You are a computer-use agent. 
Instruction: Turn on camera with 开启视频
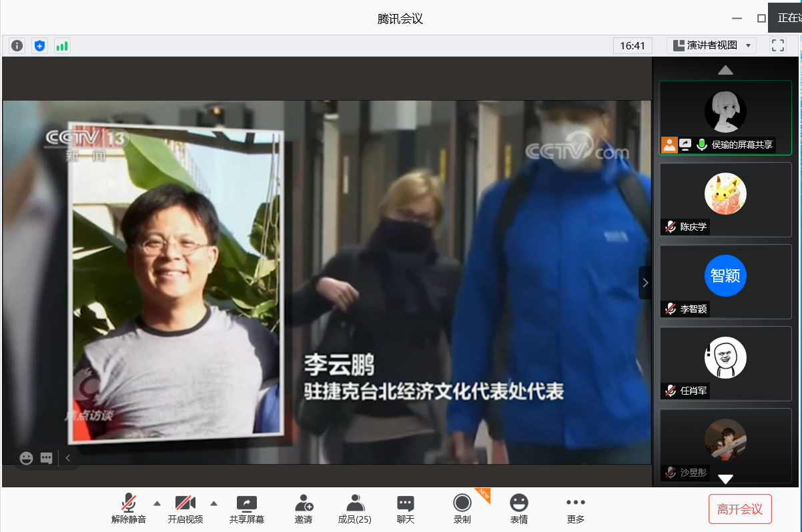click(185, 509)
